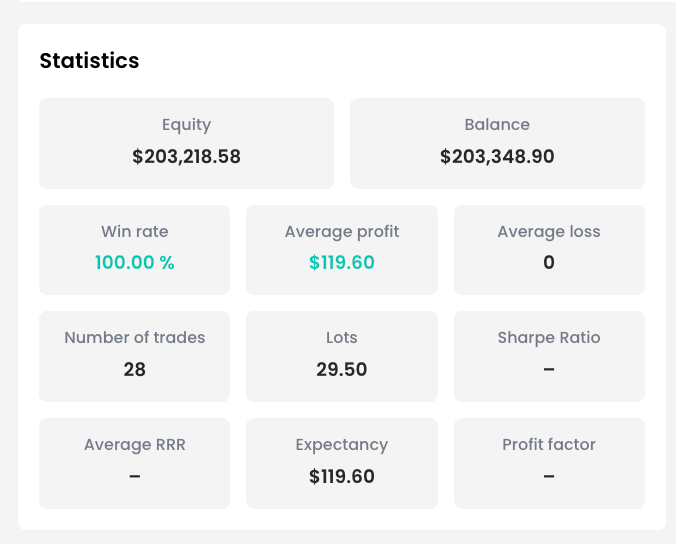Click the $203,348.90 balance value

pyautogui.click(x=497, y=157)
